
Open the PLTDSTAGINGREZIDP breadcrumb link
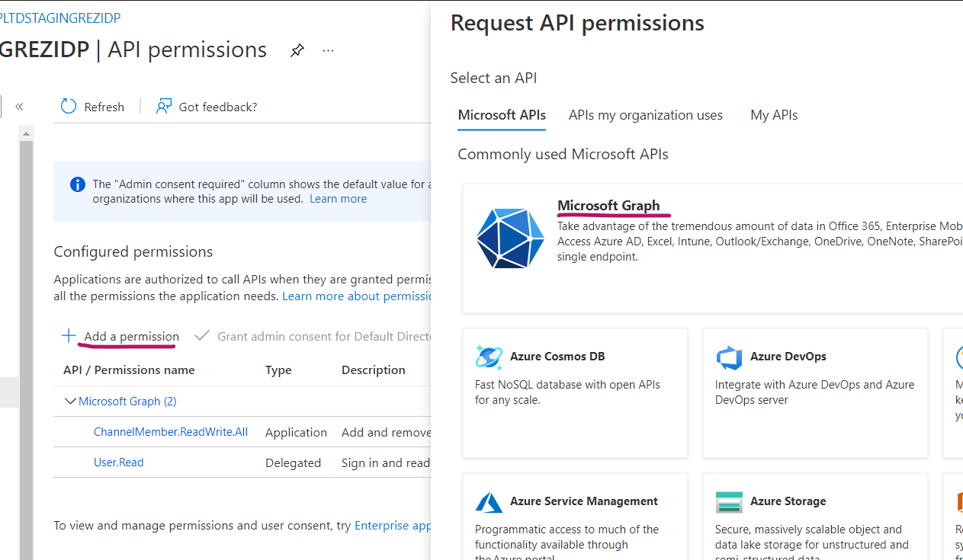pyautogui.click(x=60, y=18)
